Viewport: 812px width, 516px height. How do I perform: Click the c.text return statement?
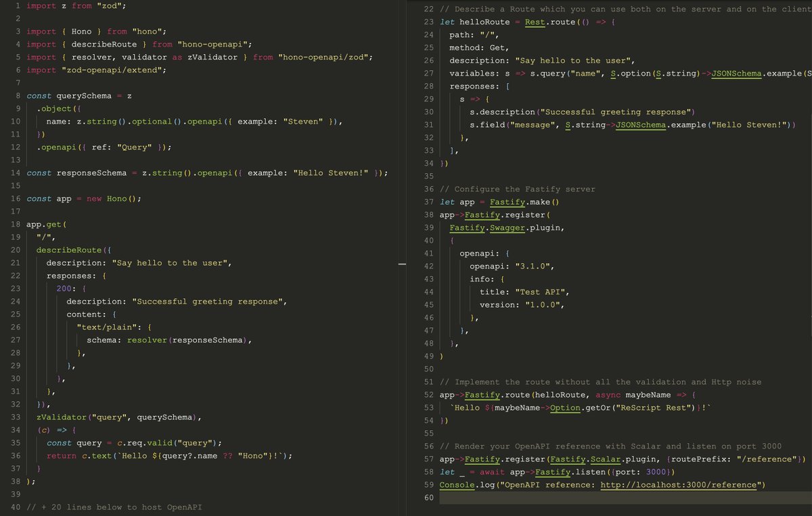tap(169, 455)
